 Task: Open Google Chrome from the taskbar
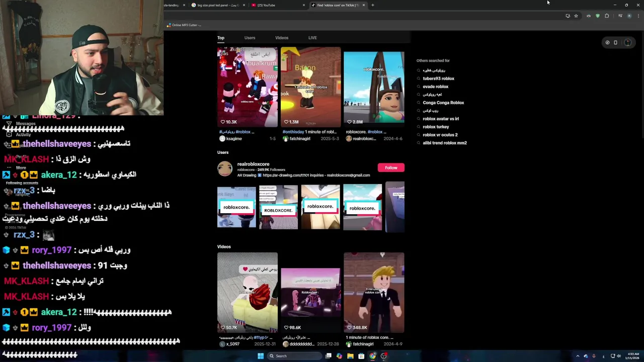tap(372, 356)
